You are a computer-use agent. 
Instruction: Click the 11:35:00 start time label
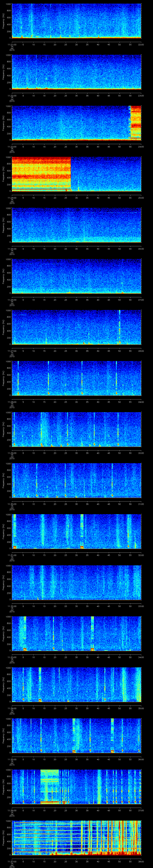(x=12, y=759)
